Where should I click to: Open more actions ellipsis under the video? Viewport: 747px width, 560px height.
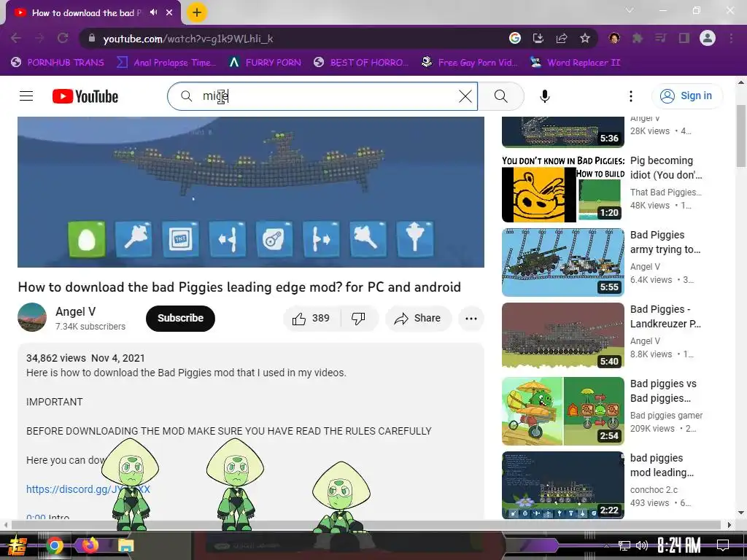click(x=471, y=318)
